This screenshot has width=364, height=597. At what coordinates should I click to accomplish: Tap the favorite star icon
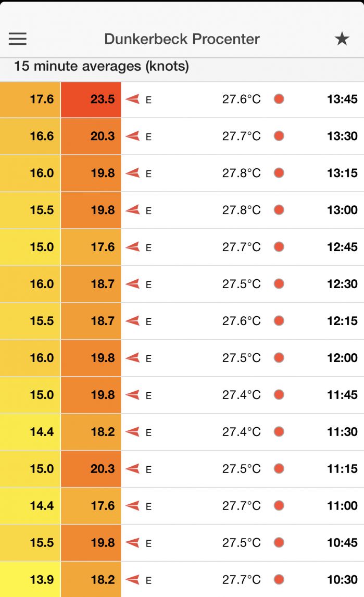click(342, 39)
